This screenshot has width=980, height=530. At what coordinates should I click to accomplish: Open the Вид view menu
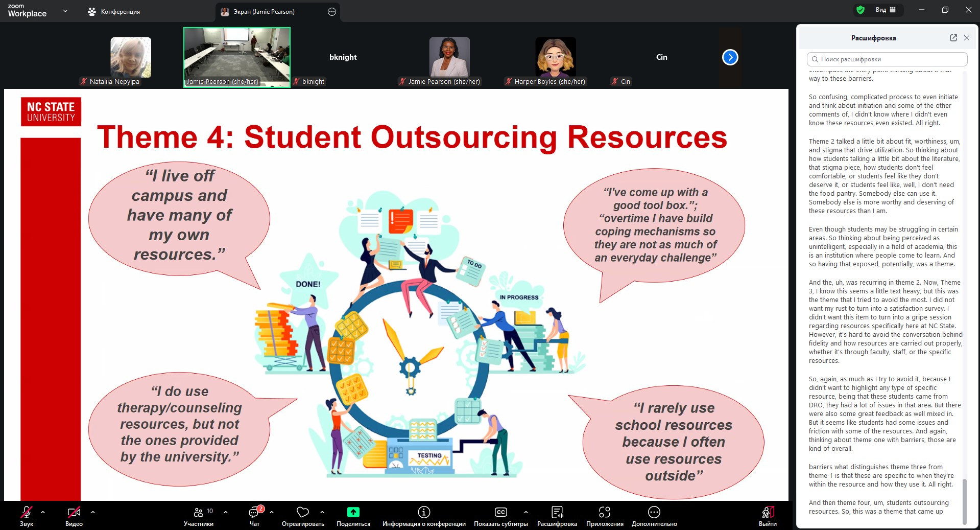pos(885,10)
